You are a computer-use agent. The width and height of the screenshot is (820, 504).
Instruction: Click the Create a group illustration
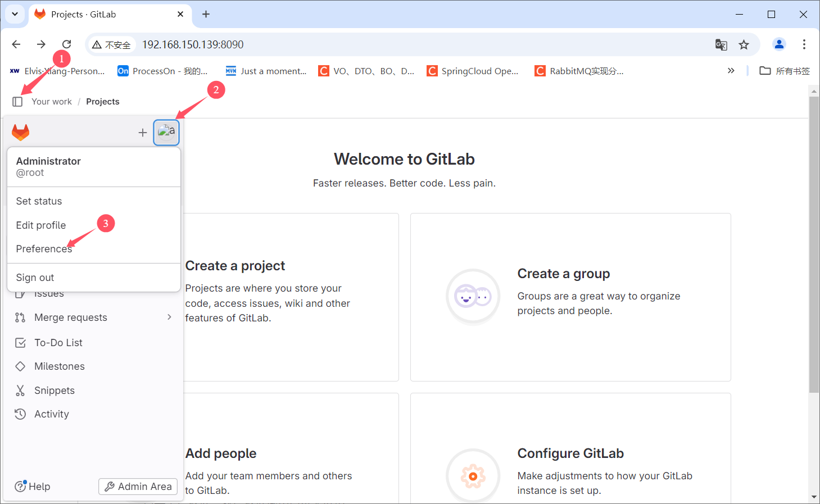(x=473, y=296)
